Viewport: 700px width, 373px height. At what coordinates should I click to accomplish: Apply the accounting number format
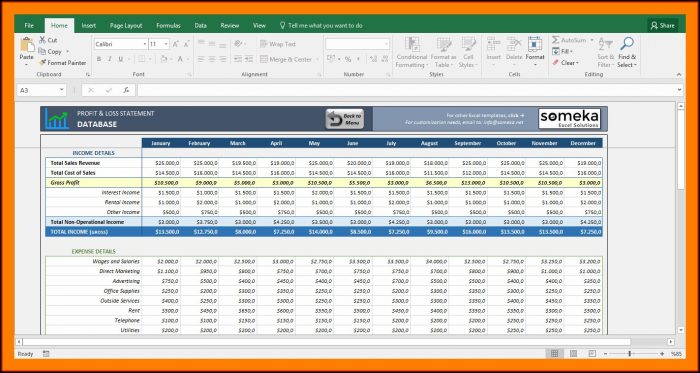(x=331, y=59)
